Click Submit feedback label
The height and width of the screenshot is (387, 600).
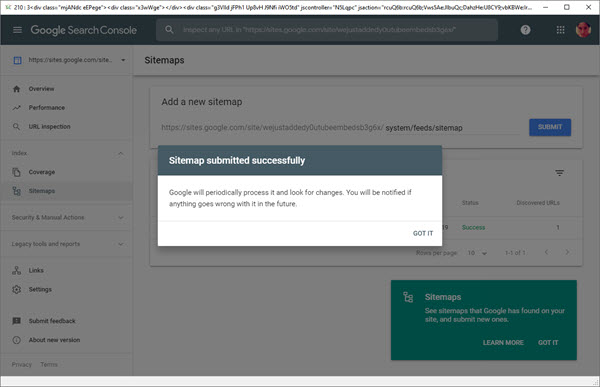[x=52, y=321]
